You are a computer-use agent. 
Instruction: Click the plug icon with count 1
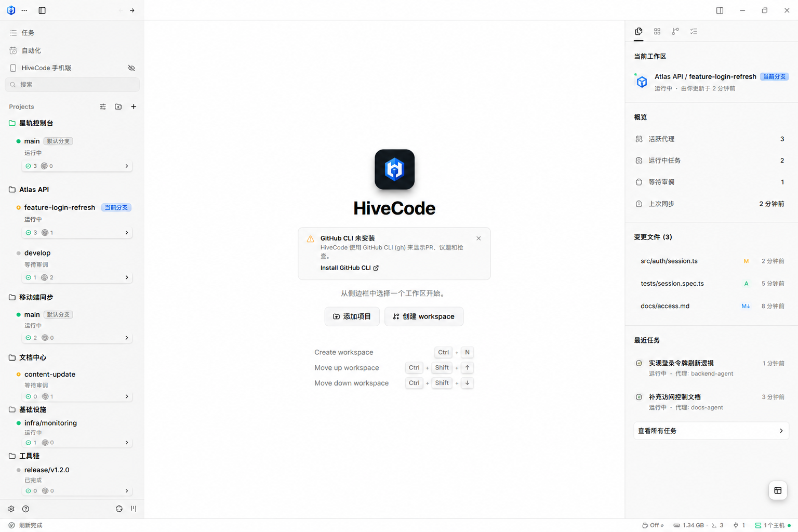click(x=739, y=525)
